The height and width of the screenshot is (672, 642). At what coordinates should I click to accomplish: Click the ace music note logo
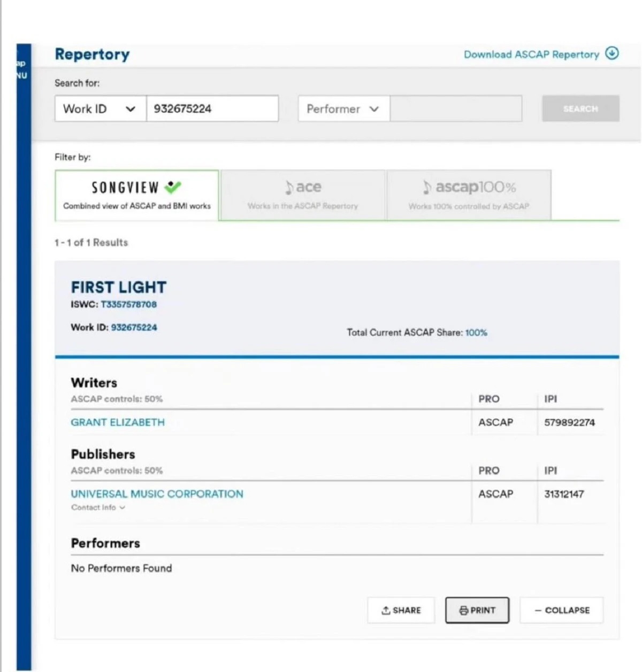point(289,187)
